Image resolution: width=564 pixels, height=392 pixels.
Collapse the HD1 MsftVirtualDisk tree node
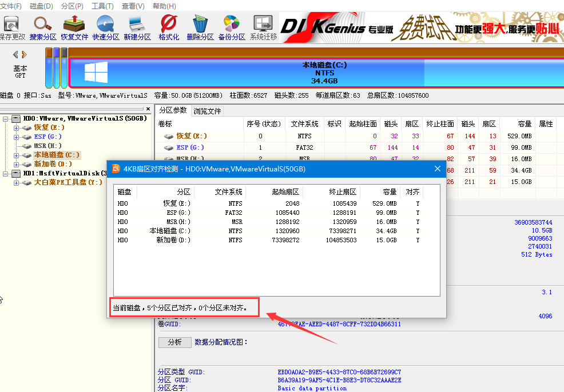(x=5, y=174)
